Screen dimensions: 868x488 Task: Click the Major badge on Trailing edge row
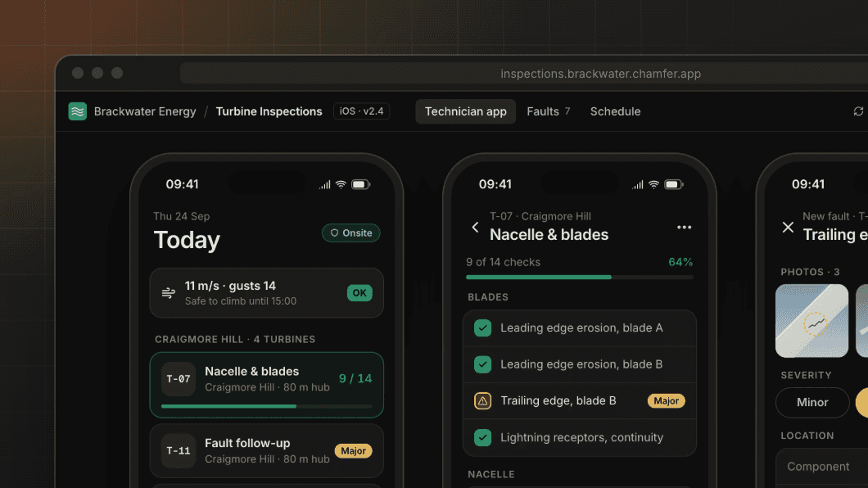666,400
